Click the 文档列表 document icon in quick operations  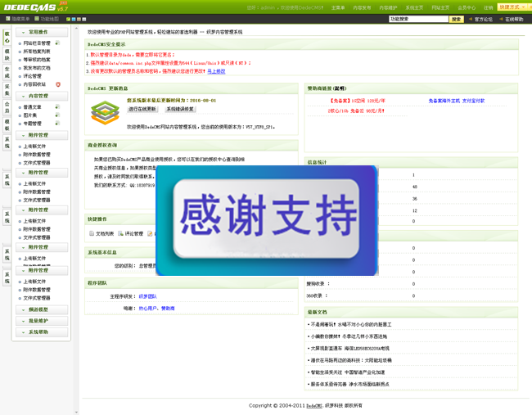92,233
